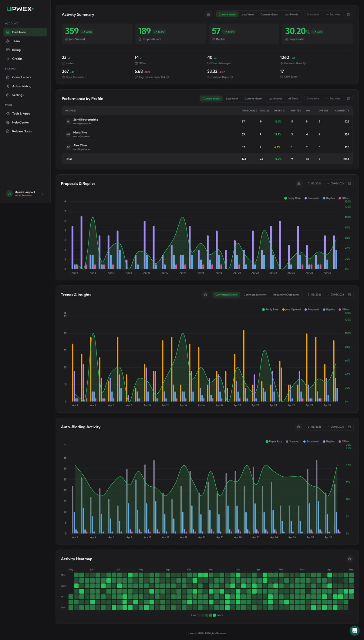Image resolution: width=364 pixels, height=640 pixels.
Task: Click Activity Heatmap camera screenshot icon
Action: (x=350, y=559)
